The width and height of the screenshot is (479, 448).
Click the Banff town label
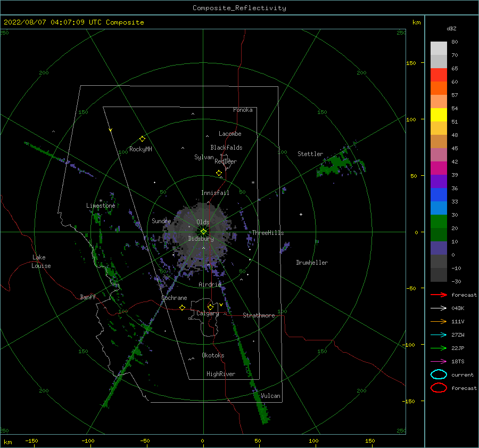pos(88,297)
